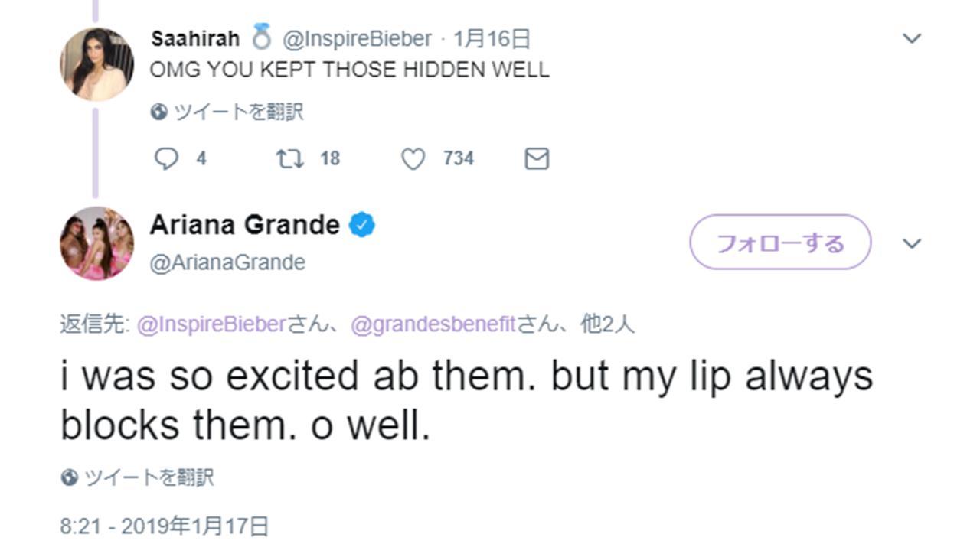Click the @ArianaGrande handle
Screen dimensions: 980x557
(x=227, y=262)
